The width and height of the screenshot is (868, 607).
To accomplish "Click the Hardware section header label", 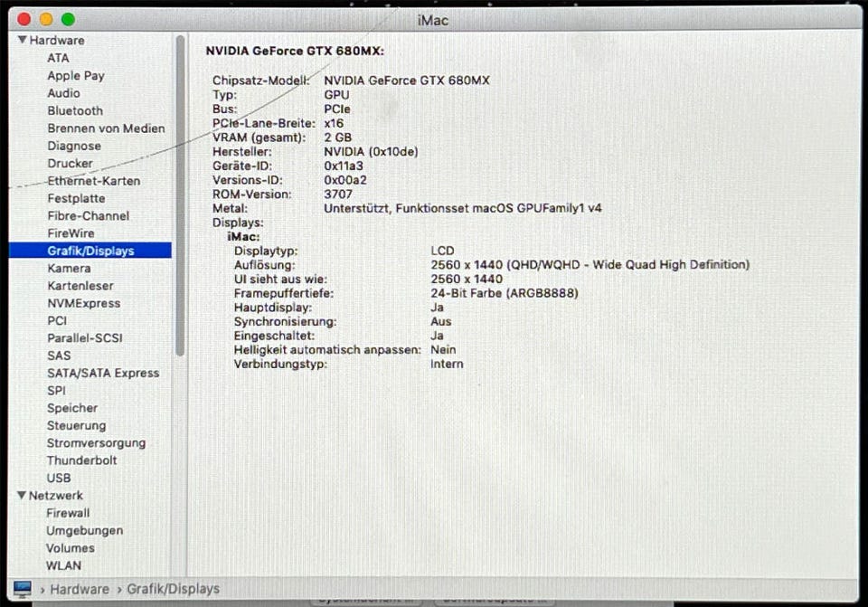I will point(57,41).
